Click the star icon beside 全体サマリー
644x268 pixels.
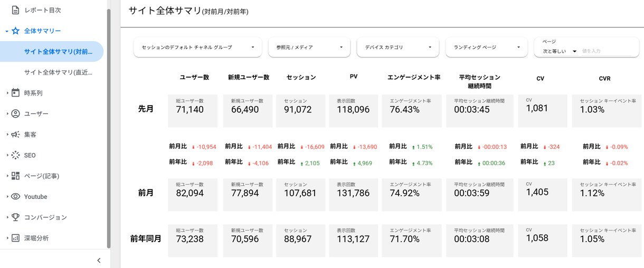pyautogui.click(x=15, y=31)
